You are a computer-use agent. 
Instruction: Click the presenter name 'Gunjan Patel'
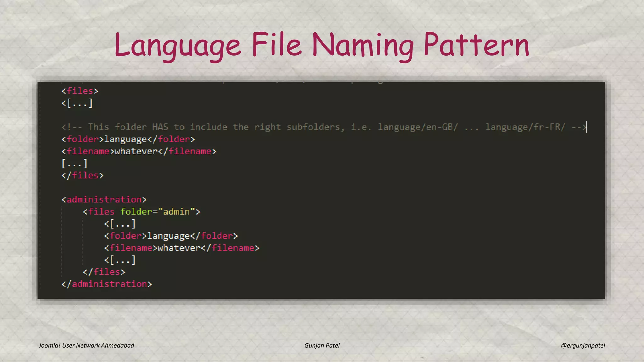click(x=322, y=345)
